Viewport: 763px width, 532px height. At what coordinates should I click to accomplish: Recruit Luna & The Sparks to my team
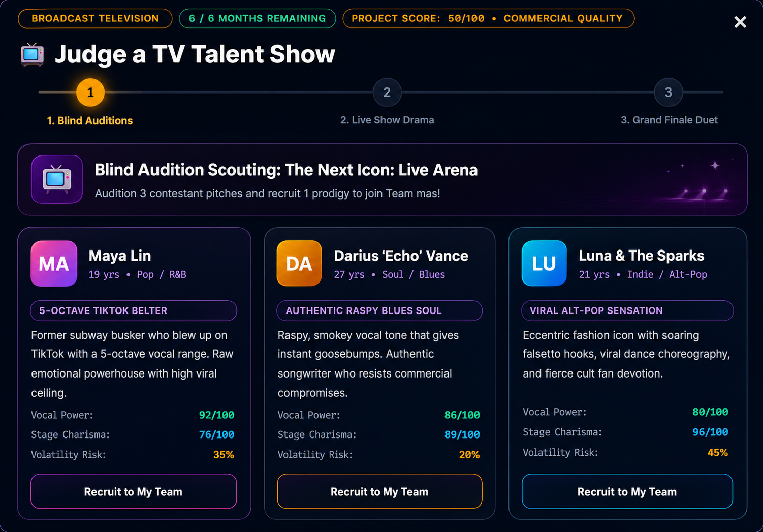point(627,491)
